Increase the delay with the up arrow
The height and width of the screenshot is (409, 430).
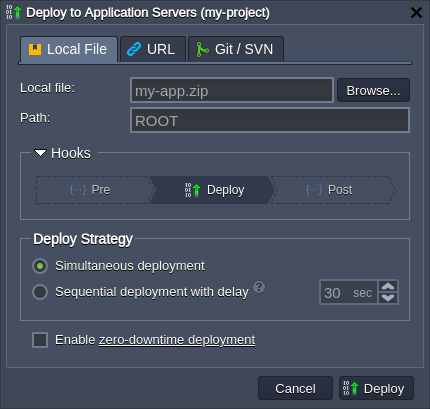click(388, 287)
